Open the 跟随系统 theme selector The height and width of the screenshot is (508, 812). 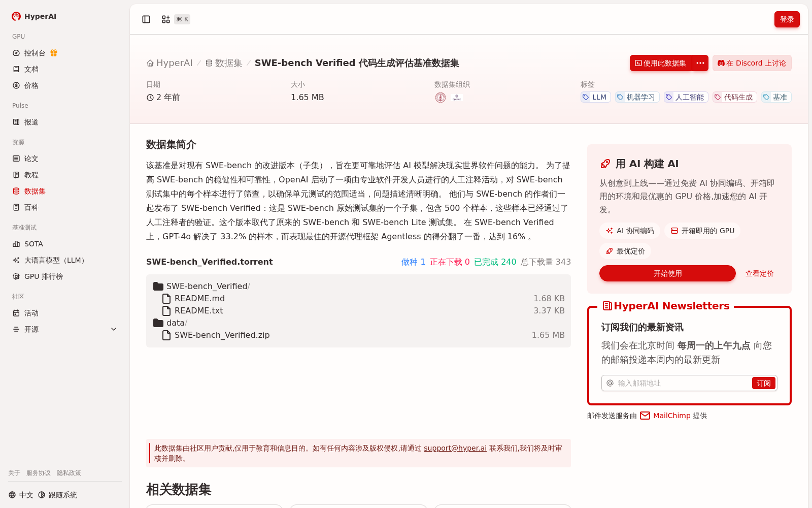(x=57, y=495)
